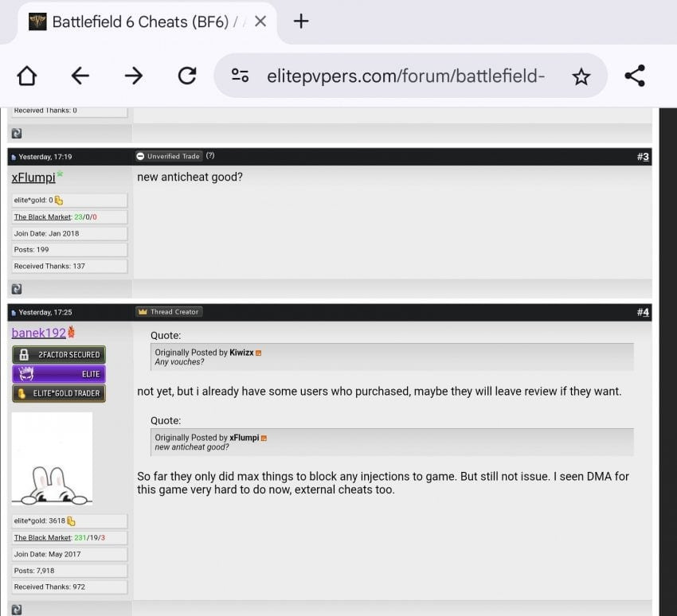Click the Thread Creator badge
Viewport: 677px width, 616px height.
pos(169,312)
